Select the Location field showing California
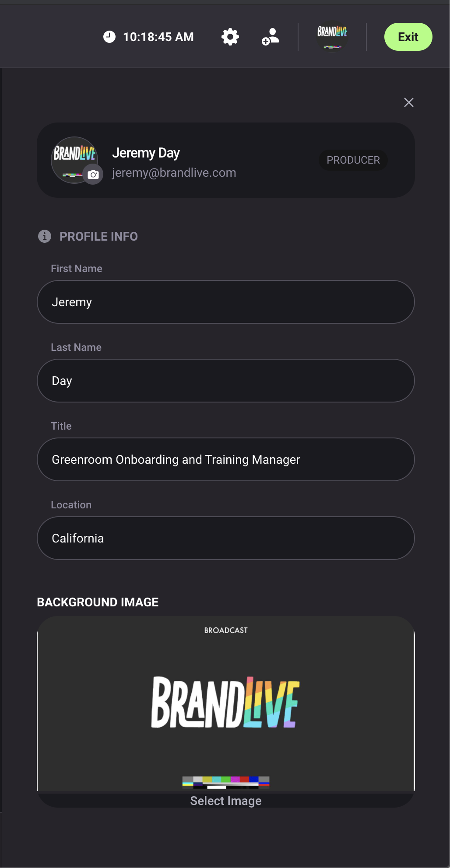The height and width of the screenshot is (868, 450). pos(226,538)
